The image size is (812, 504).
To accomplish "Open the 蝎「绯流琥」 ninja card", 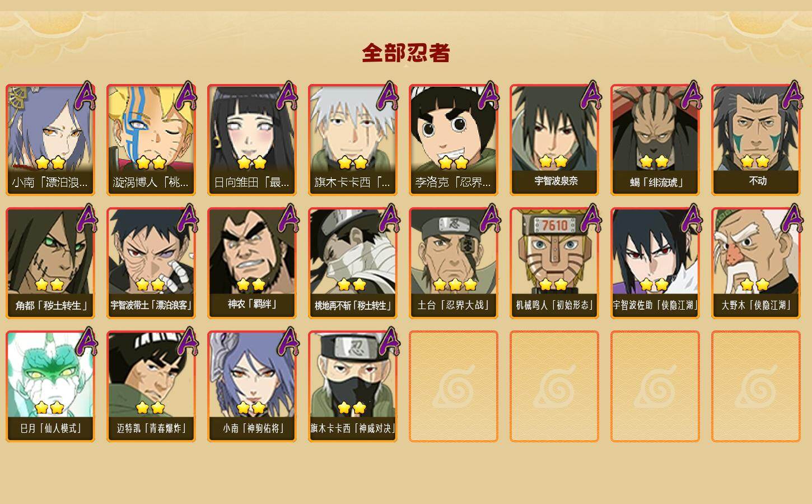I will point(655,140).
